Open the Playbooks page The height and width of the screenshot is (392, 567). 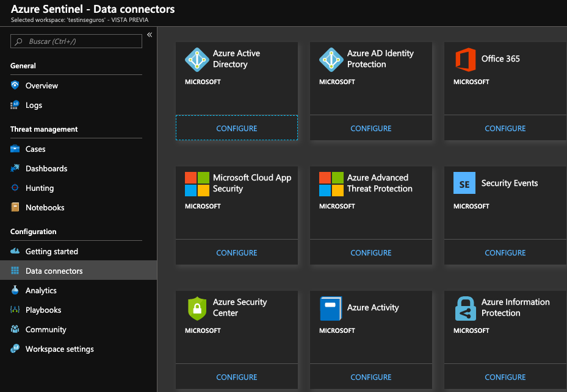click(43, 310)
